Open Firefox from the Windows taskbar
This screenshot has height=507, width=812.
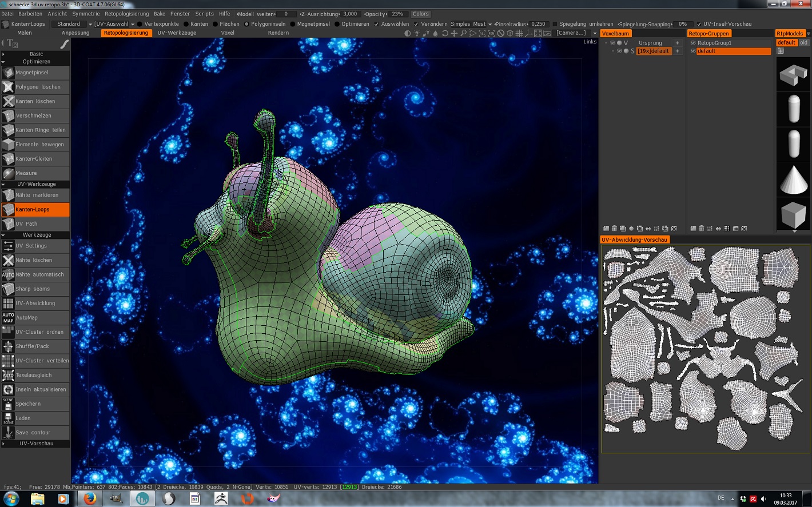pyautogui.click(x=90, y=499)
